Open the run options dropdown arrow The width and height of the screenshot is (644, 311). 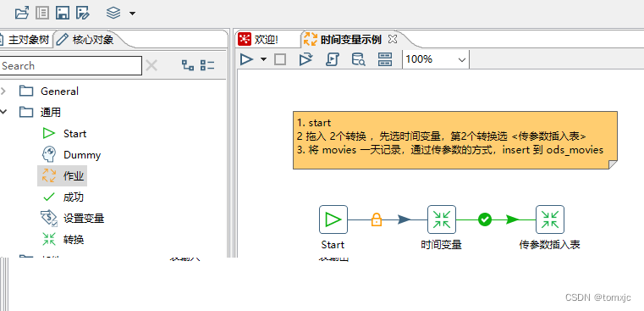click(264, 59)
